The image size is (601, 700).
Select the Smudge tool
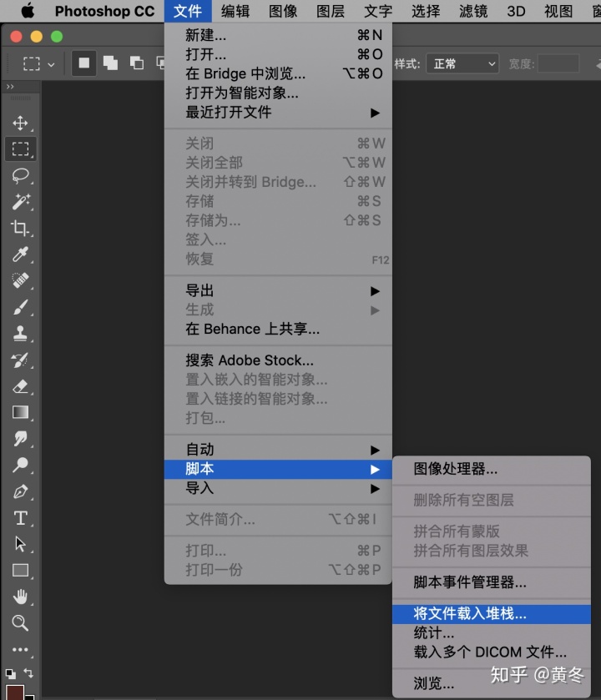pos(20,438)
